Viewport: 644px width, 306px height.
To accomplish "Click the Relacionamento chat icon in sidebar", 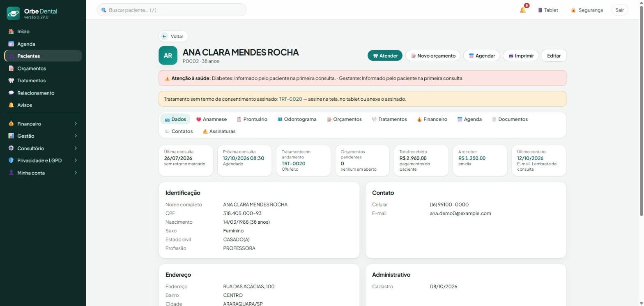I will (11, 93).
